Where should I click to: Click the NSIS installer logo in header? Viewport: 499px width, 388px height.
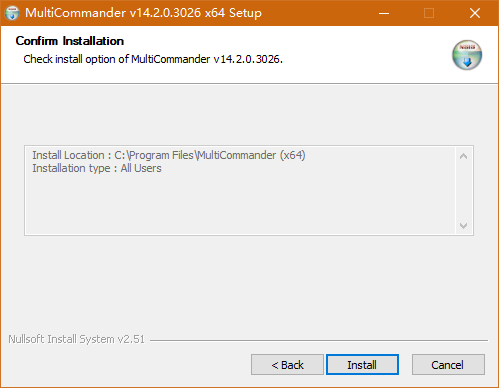pyautogui.click(x=467, y=55)
